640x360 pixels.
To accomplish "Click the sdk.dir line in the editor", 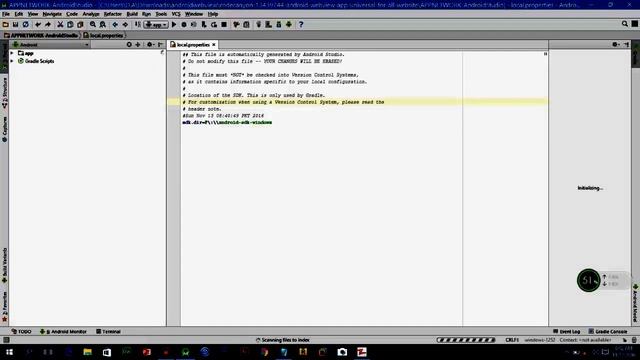I will click(x=227, y=122).
